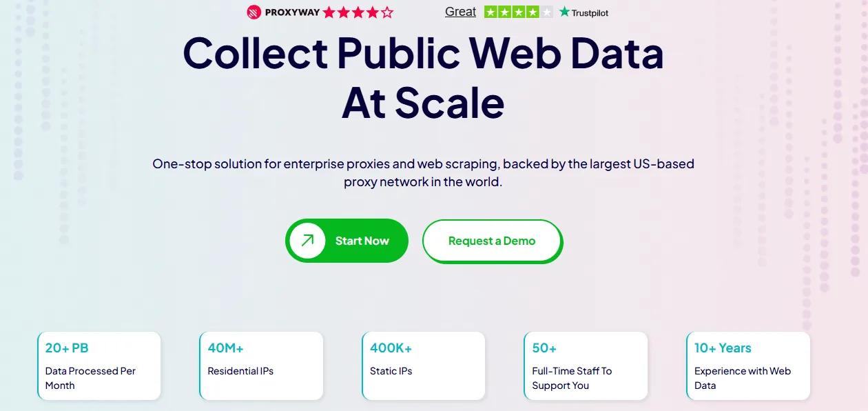The height and width of the screenshot is (411, 868).
Task: Click the "One-stop solution" description paragraph
Action: click(423, 173)
